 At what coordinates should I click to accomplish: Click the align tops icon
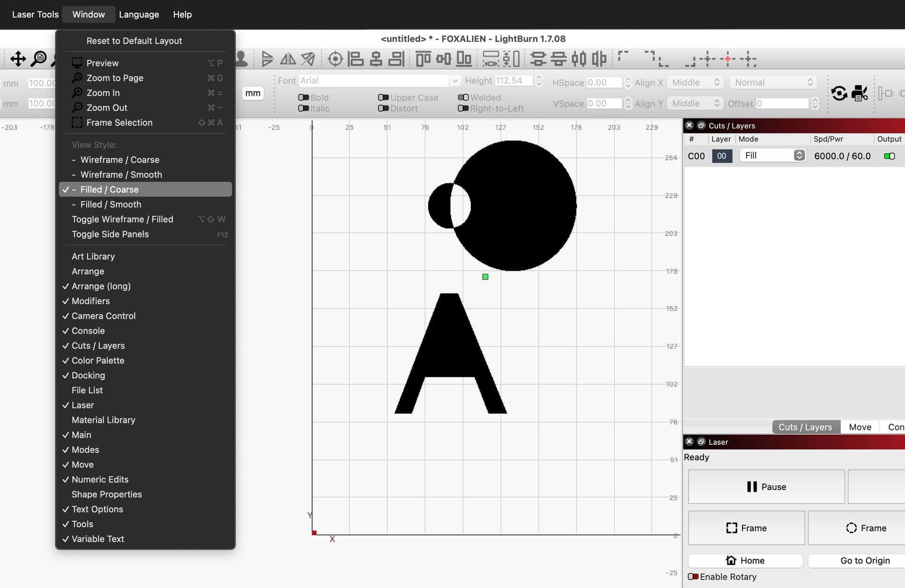(423, 59)
